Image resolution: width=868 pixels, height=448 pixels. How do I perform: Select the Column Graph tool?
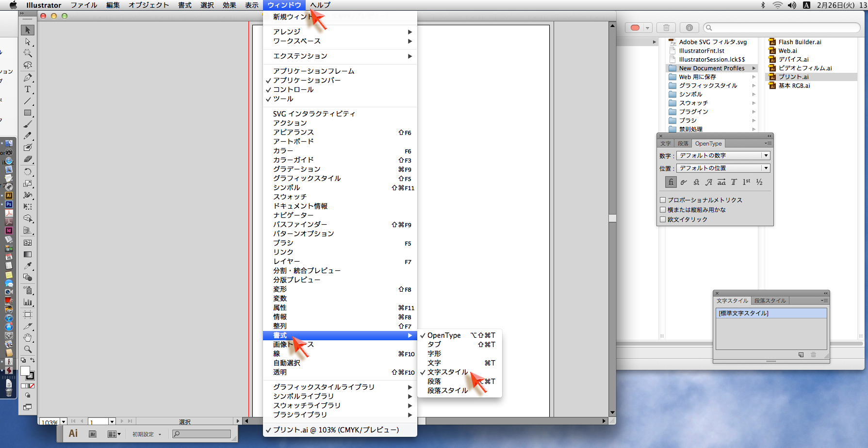(28, 302)
